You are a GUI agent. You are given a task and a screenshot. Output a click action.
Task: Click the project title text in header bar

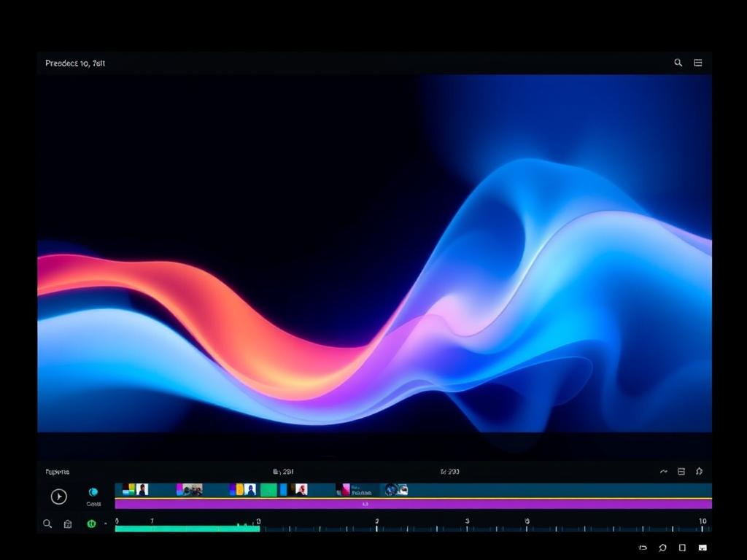click(x=75, y=63)
